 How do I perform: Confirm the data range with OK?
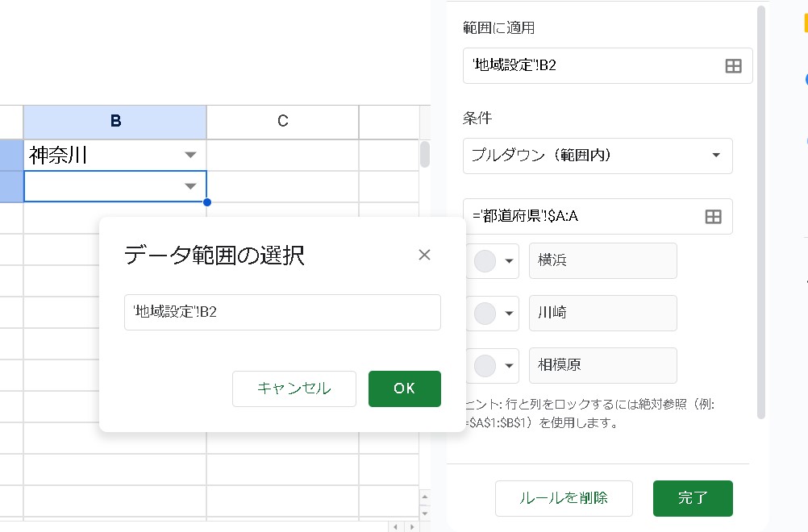coord(404,389)
